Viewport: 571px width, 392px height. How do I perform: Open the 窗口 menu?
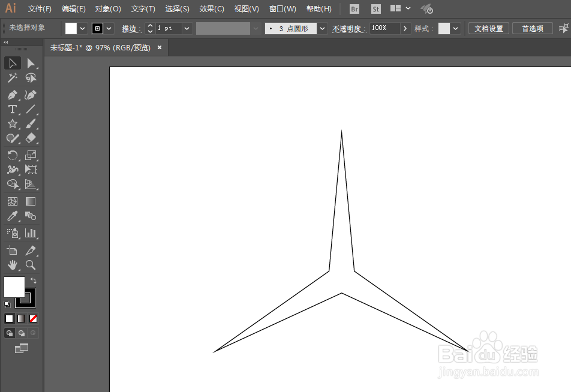(x=282, y=9)
